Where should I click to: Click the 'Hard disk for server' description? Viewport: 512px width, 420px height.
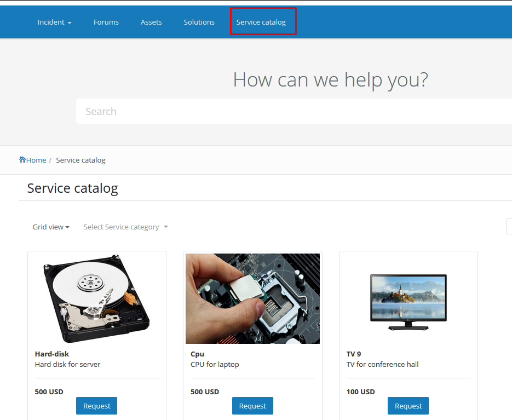tap(67, 365)
